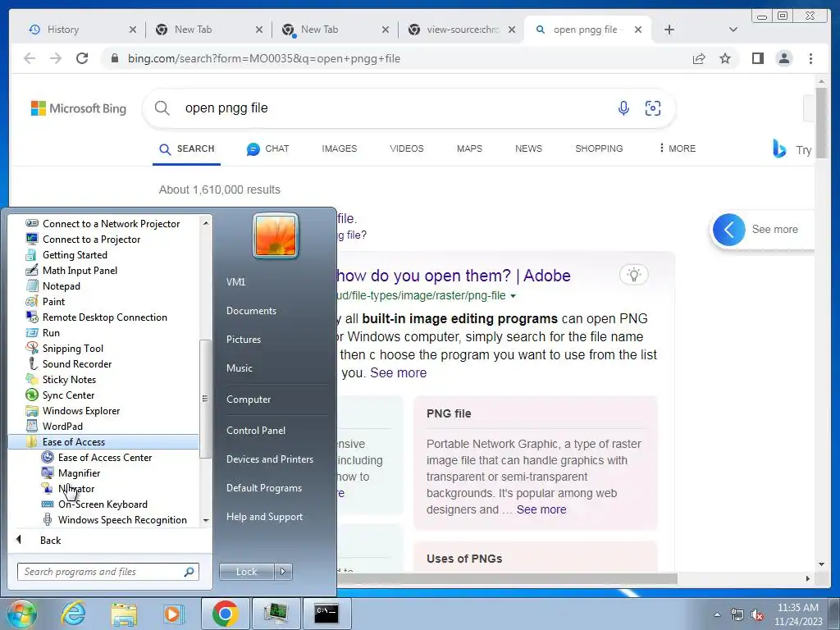Screen dimensions: 840x630
Task: Click the Lock button
Action: point(246,572)
